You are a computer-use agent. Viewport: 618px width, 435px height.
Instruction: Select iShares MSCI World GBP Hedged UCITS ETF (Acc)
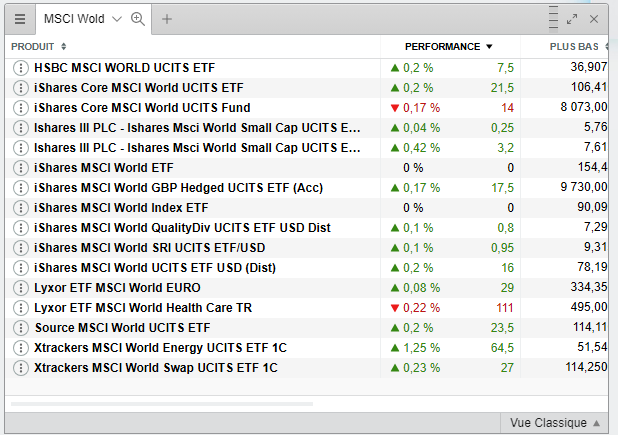click(x=179, y=188)
